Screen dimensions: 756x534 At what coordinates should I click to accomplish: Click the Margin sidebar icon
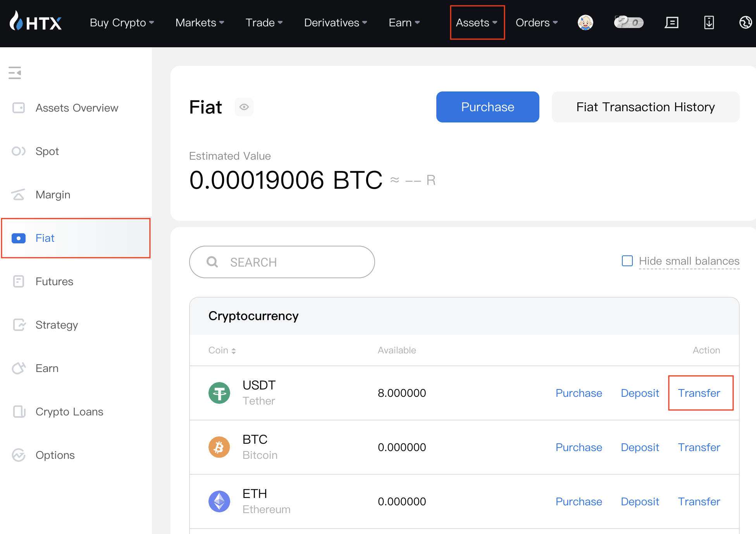[18, 195]
